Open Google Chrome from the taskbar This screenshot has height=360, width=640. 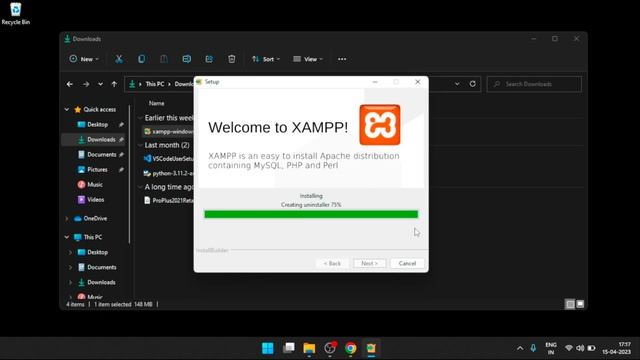click(x=350, y=348)
